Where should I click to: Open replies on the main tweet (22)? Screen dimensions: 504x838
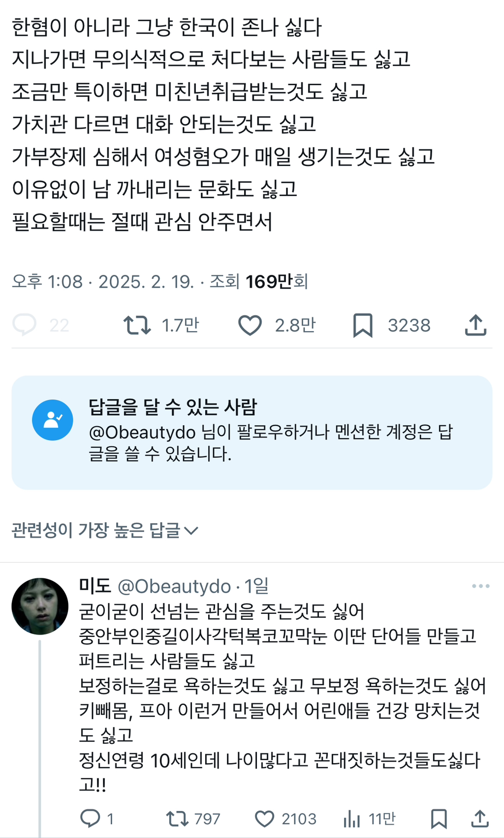[x=25, y=325]
